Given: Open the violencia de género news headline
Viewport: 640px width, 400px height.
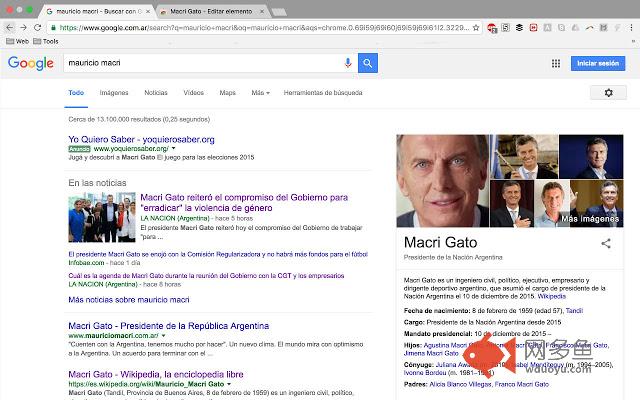Looking at the screenshot, I should (x=244, y=203).
